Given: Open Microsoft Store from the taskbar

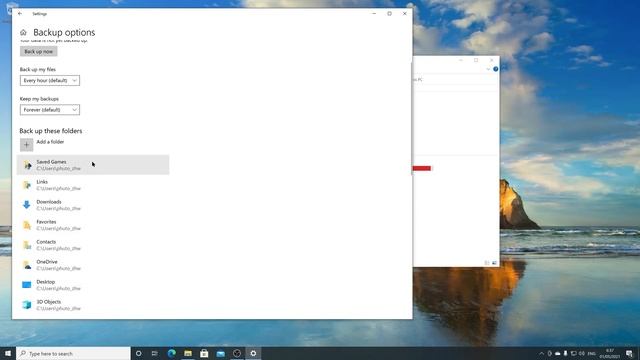Looking at the screenshot, I should (x=204, y=353).
